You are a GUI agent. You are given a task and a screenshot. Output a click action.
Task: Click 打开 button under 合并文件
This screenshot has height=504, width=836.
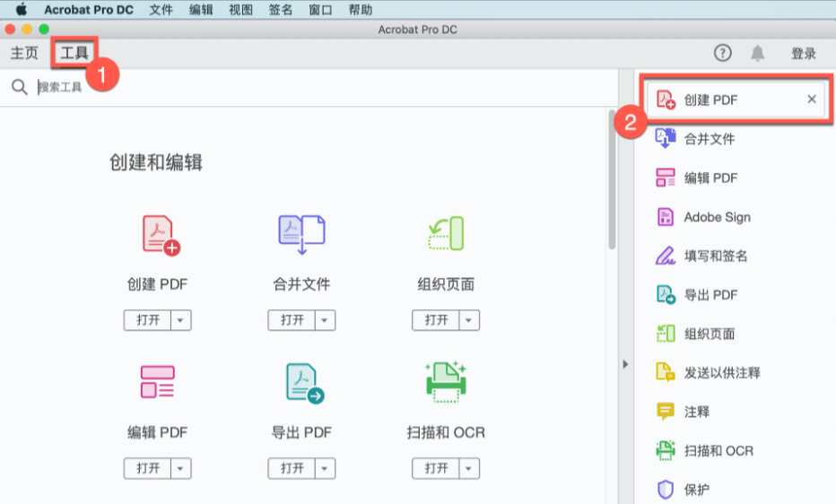click(x=292, y=320)
